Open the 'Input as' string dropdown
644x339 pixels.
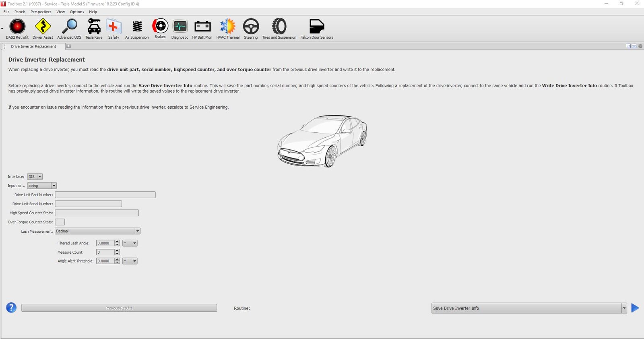(x=54, y=186)
